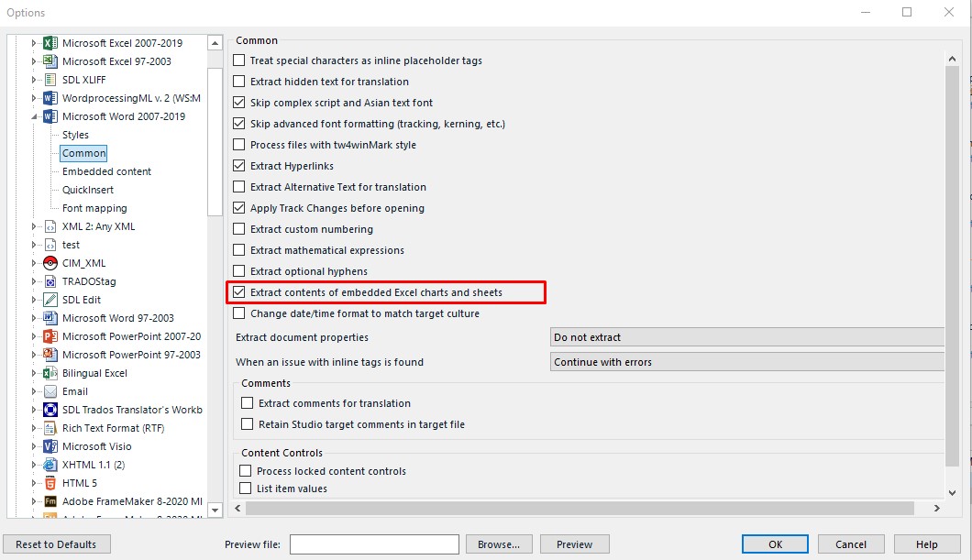Toggle Extract contents of embedded Excel charts
This screenshot has height=560, width=972.
238,291
